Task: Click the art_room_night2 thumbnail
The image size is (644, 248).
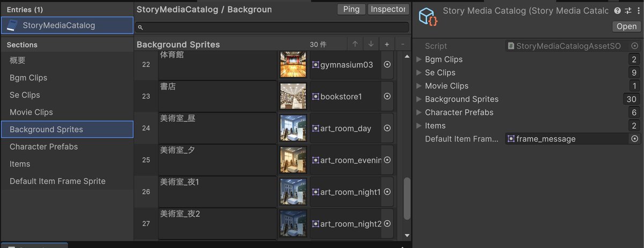Action: [x=293, y=223]
